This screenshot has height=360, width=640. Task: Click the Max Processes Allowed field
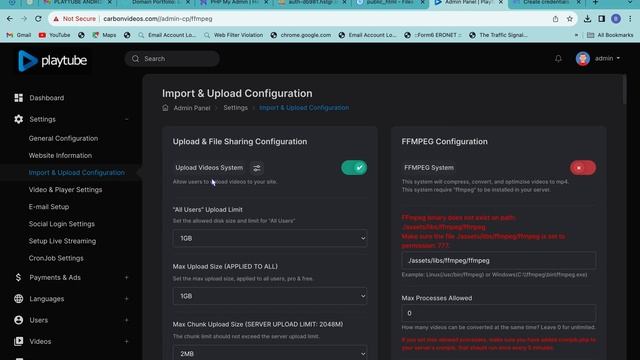498,313
